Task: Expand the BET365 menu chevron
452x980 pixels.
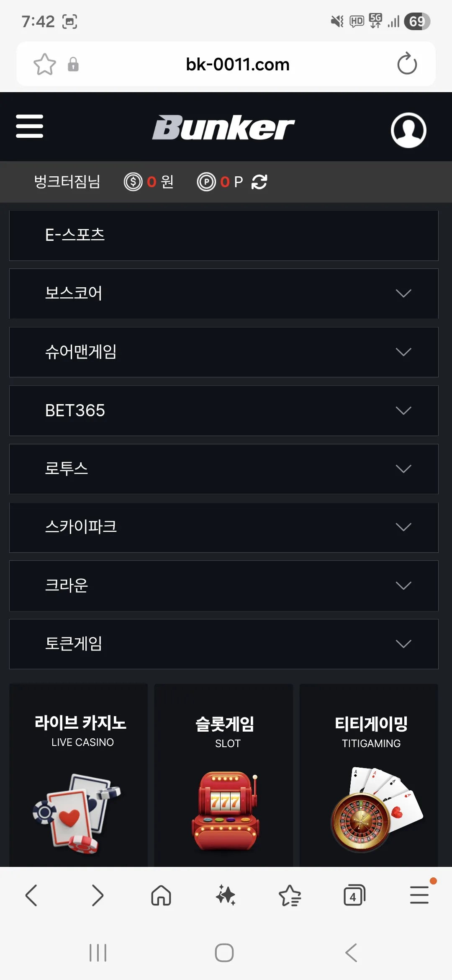Action: click(403, 410)
